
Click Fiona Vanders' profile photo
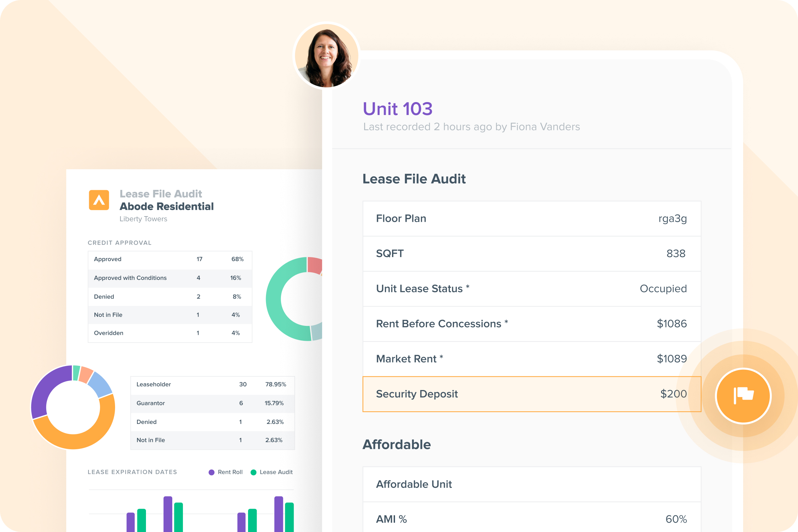click(327, 56)
